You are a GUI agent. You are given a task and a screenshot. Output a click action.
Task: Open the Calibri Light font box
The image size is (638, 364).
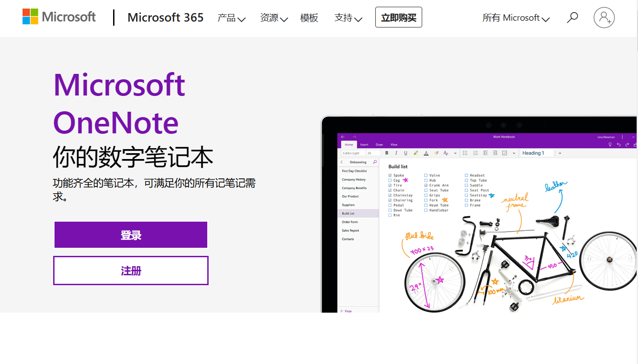pyautogui.click(x=353, y=153)
